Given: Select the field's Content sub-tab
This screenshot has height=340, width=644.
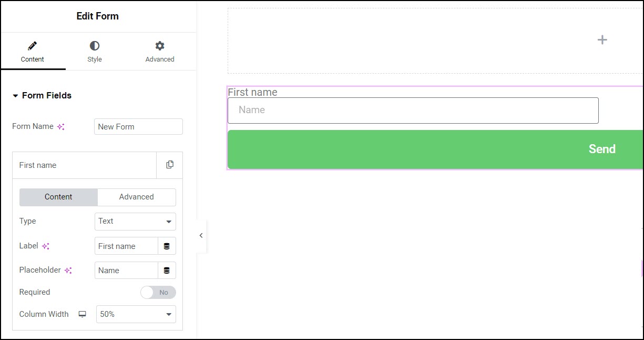Looking at the screenshot, I should click(58, 197).
